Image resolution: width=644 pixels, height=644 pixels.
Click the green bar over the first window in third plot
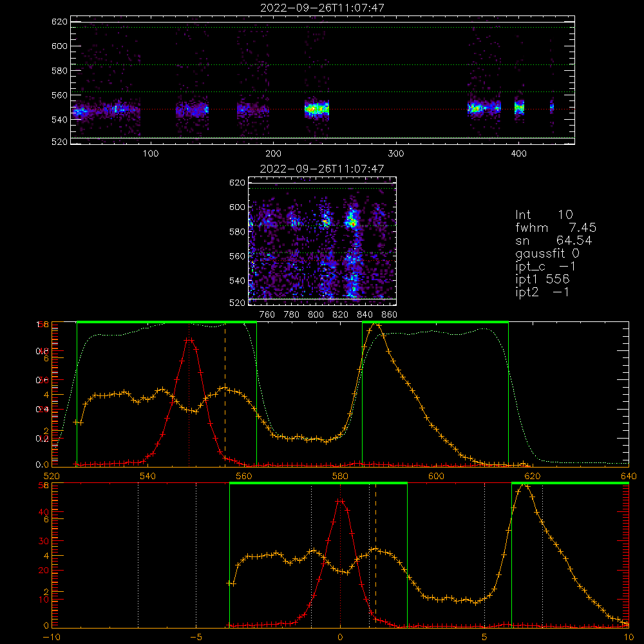(x=167, y=322)
